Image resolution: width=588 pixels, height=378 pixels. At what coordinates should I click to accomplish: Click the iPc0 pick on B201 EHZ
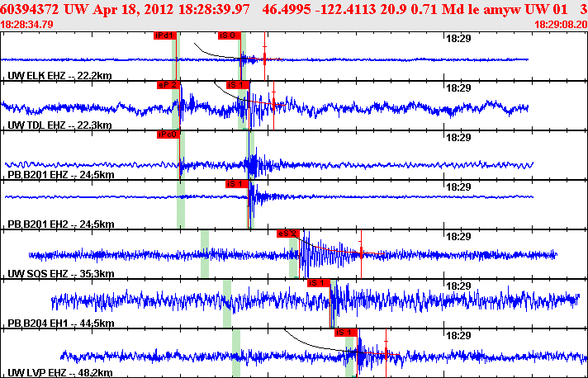pyautogui.click(x=168, y=135)
